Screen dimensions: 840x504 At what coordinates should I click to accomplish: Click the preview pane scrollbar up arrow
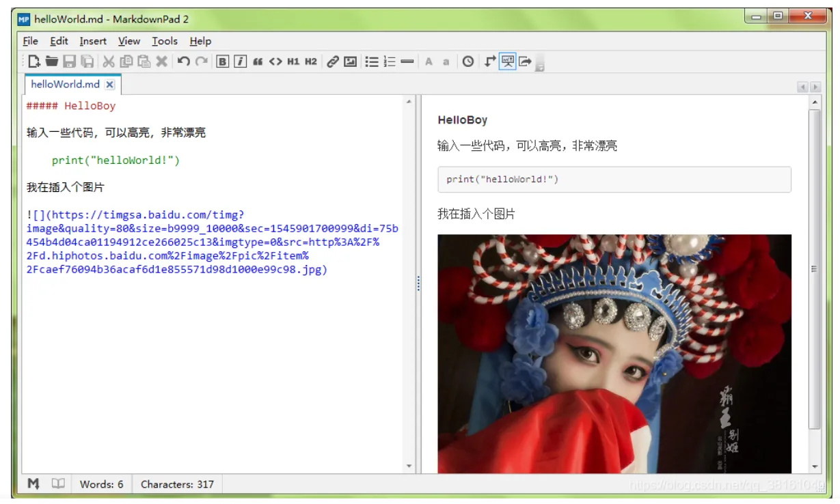click(814, 102)
